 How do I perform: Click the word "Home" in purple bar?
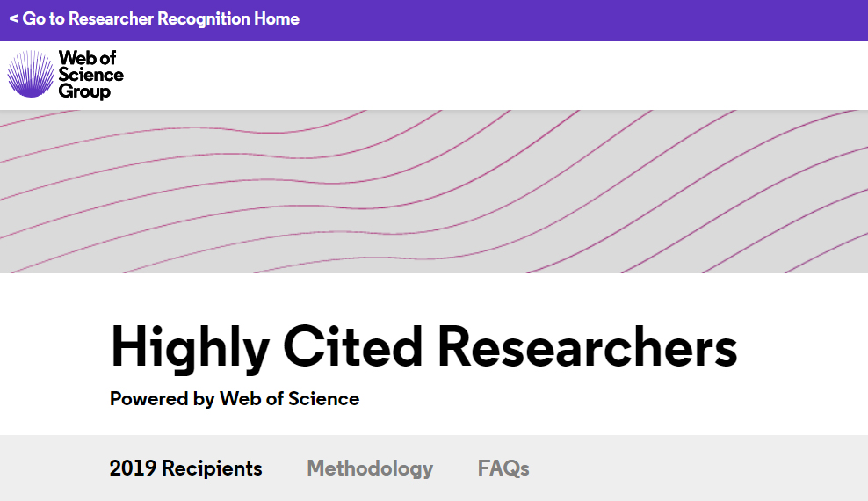[x=278, y=18]
